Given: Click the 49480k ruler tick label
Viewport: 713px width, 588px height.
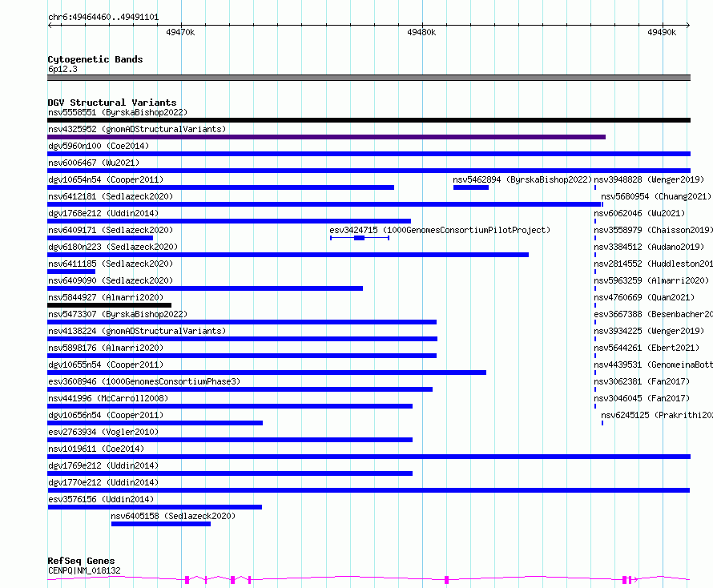Looking at the screenshot, I should [421, 32].
